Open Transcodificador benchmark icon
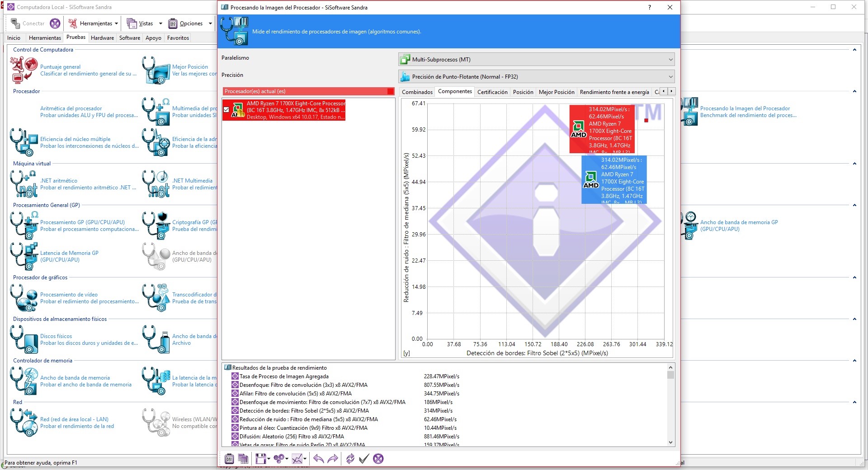 pyautogui.click(x=156, y=298)
